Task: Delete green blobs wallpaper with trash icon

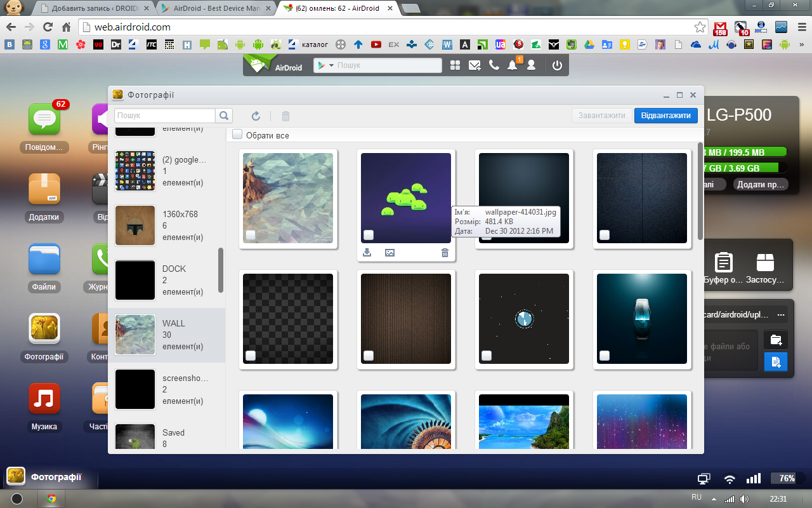Action: [x=445, y=253]
